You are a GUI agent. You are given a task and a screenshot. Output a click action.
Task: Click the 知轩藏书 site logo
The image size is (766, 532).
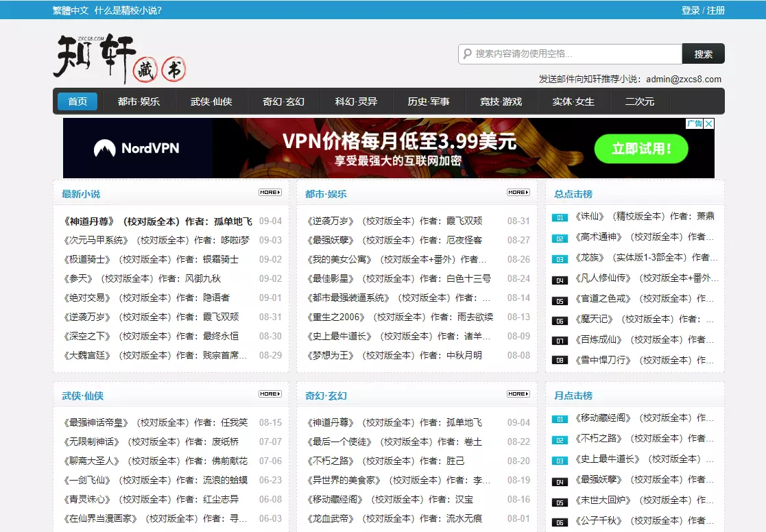tap(120, 58)
